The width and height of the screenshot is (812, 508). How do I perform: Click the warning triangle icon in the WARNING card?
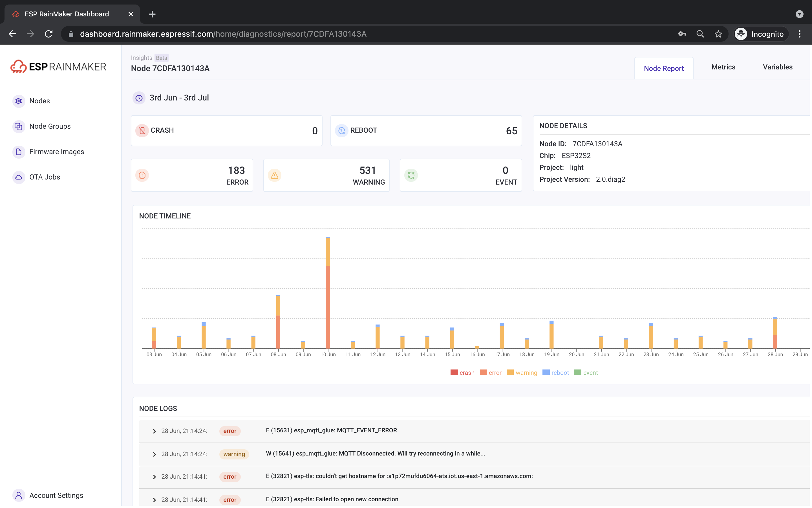pos(274,175)
